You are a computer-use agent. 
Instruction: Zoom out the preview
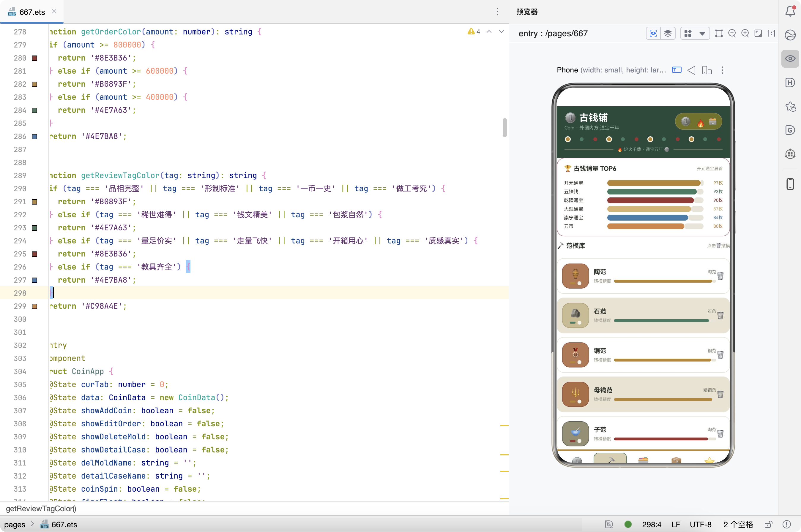732,33
